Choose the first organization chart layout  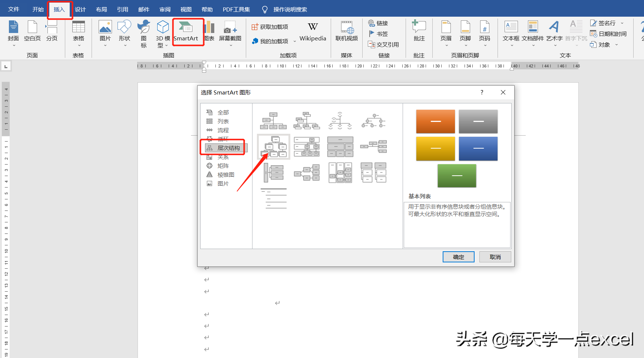click(x=273, y=120)
